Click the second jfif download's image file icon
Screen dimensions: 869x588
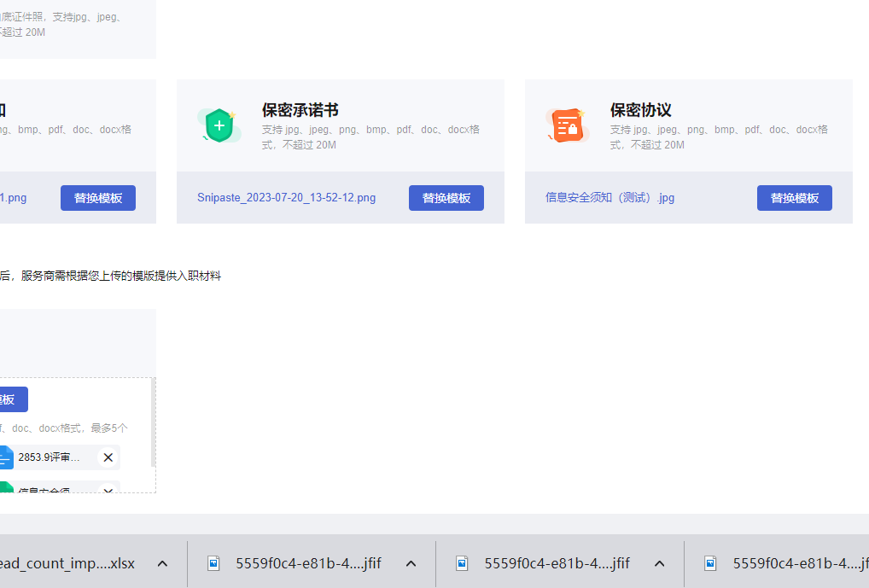pos(462,563)
